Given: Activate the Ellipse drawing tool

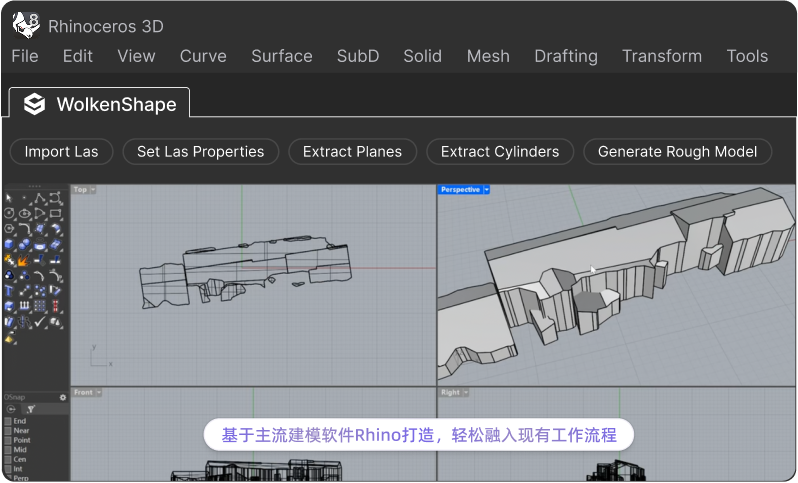Looking at the screenshot, I should pyautogui.click(x=24, y=213).
